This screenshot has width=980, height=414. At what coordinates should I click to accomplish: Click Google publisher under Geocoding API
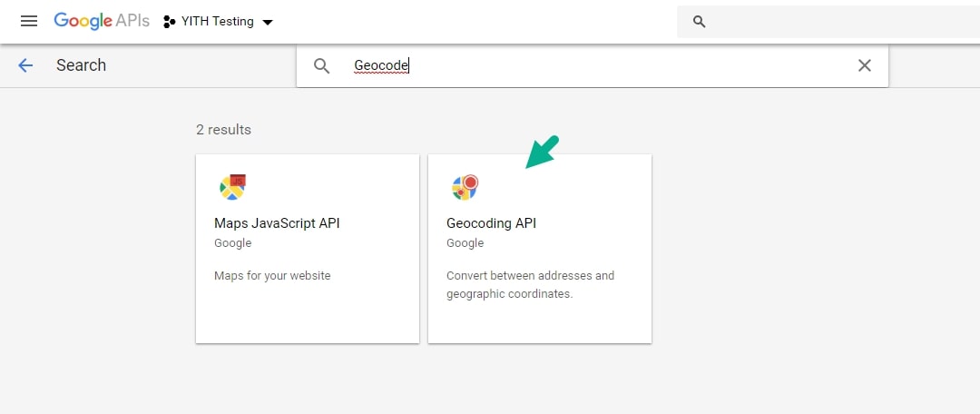click(x=465, y=243)
